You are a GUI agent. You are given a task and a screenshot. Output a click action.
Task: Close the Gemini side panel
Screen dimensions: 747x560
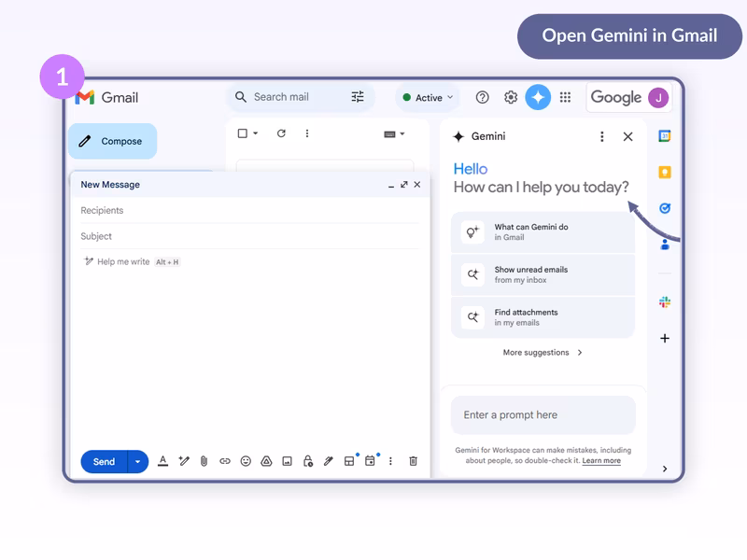click(627, 136)
